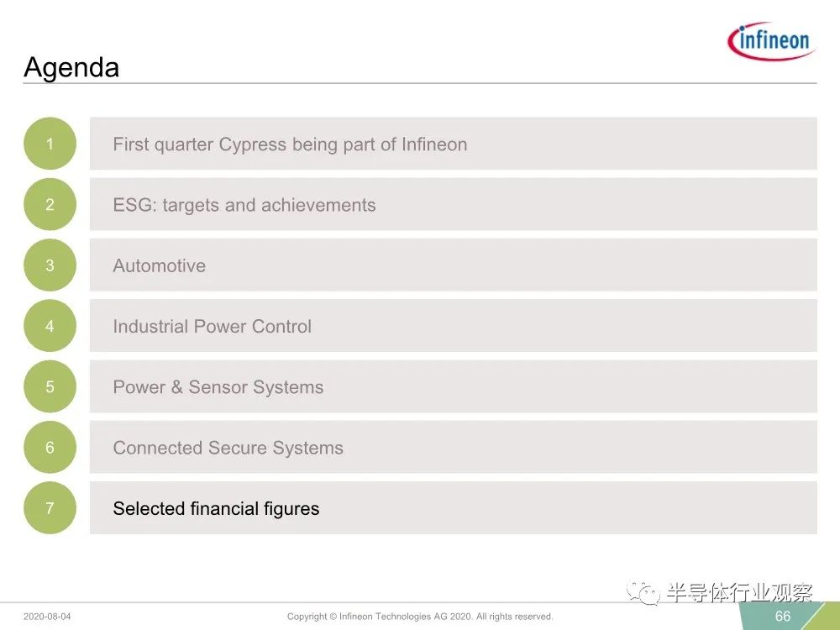Open Power & Sensor Systems section
Screen dimensions: 840x630
454,386
